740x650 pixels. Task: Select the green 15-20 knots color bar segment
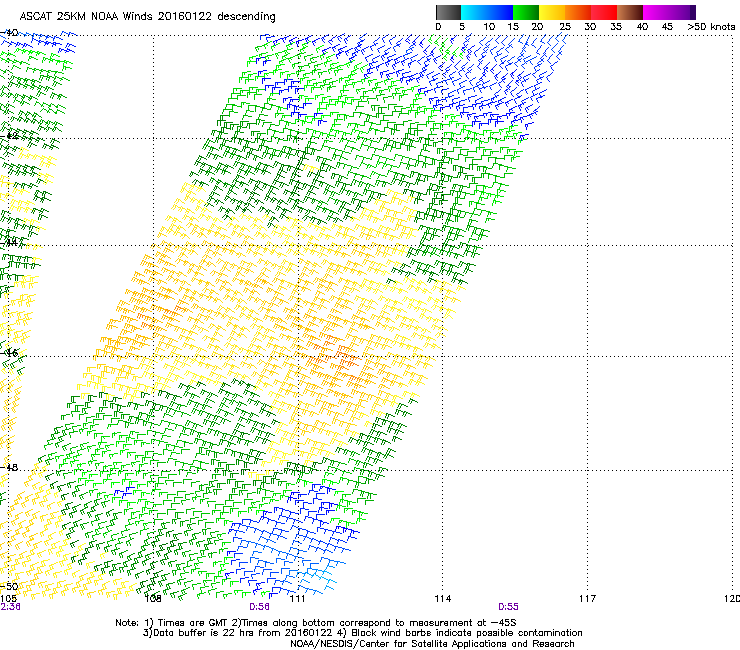526,12
